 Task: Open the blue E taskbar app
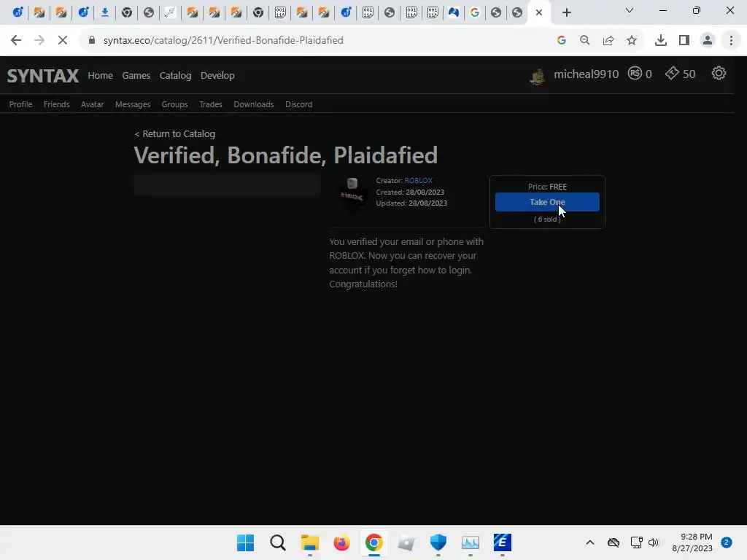(x=502, y=542)
